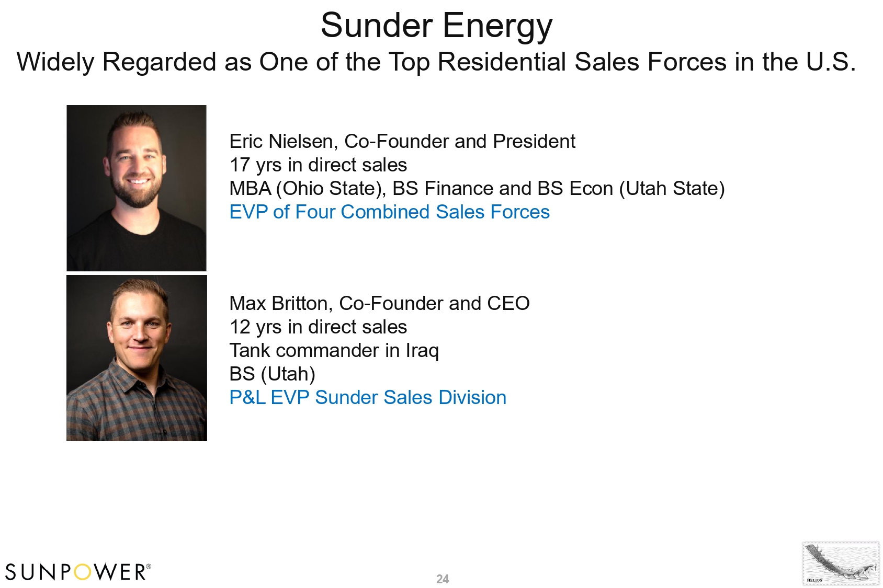Click the Tank commander in Iraq line

pyautogui.click(x=334, y=351)
